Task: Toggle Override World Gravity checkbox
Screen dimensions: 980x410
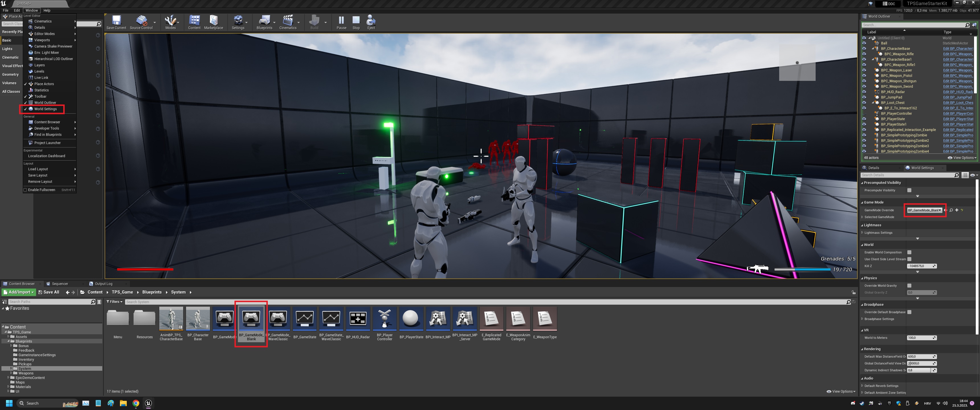Action: tap(909, 286)
